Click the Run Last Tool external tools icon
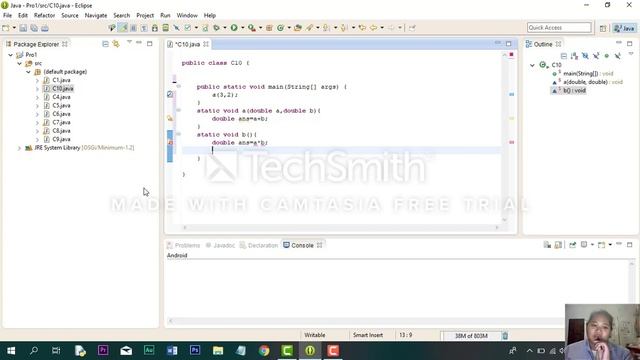Viewport: 640px width, 360px height. pos(252,28)
